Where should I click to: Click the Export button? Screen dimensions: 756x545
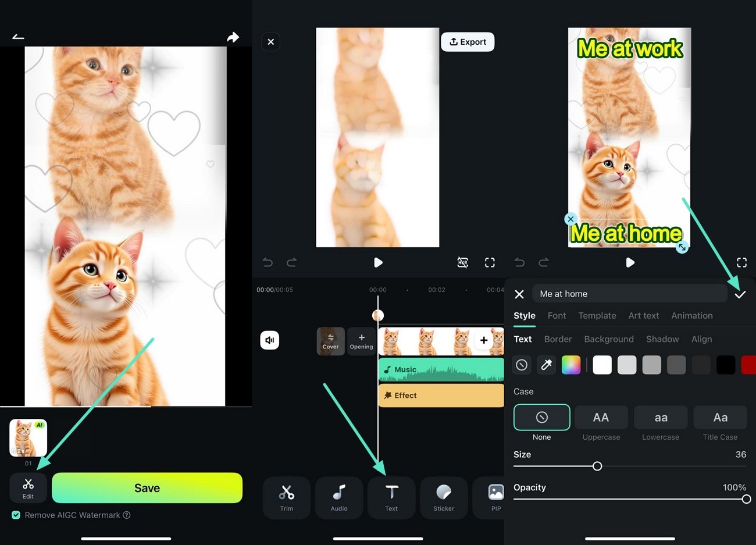click(x=468, y=42)
